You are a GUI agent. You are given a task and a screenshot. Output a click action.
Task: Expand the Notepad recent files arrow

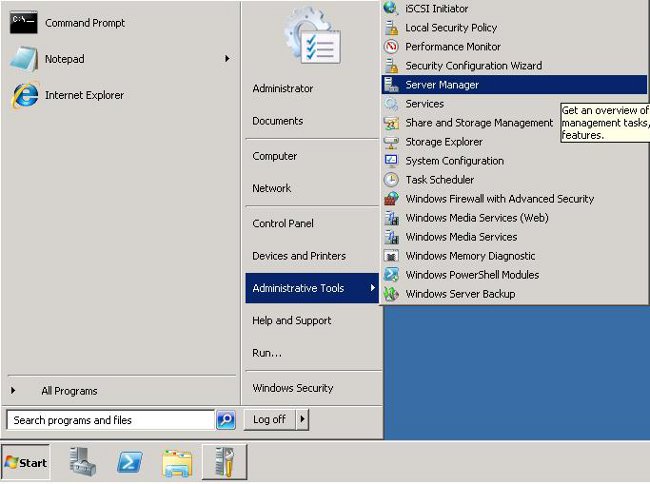tap(227, 59)
